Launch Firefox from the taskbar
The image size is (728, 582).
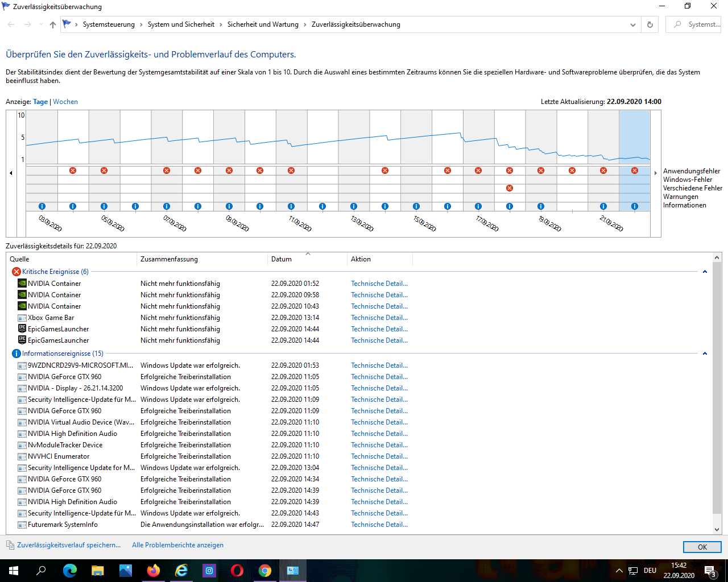[x=154, y=571]
